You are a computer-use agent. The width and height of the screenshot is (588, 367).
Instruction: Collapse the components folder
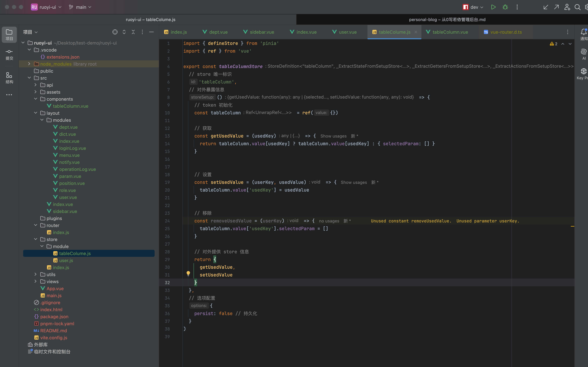click(x=35, y=99)
